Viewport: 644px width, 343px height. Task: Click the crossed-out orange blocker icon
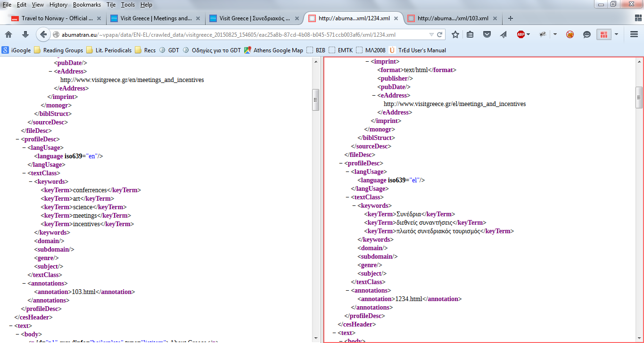(x=570, y=34)
